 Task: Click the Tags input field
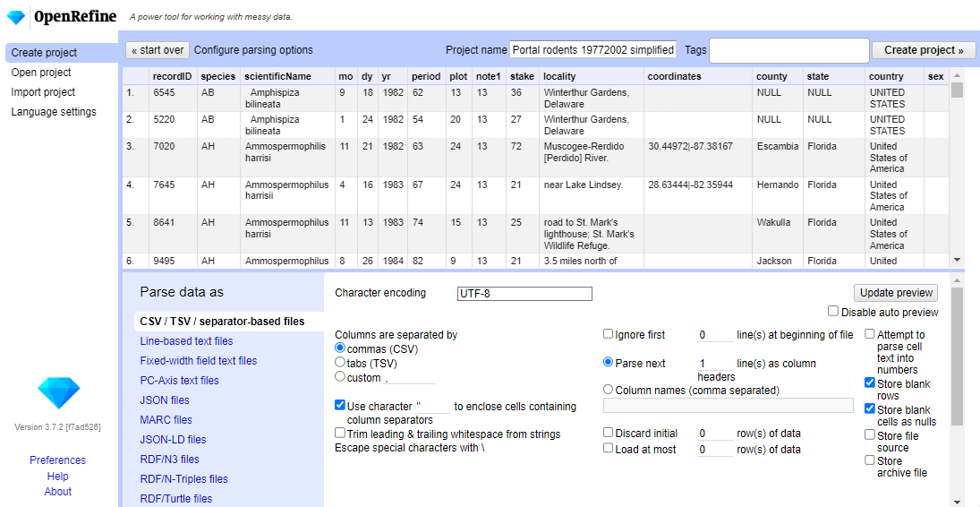point(788,50)
